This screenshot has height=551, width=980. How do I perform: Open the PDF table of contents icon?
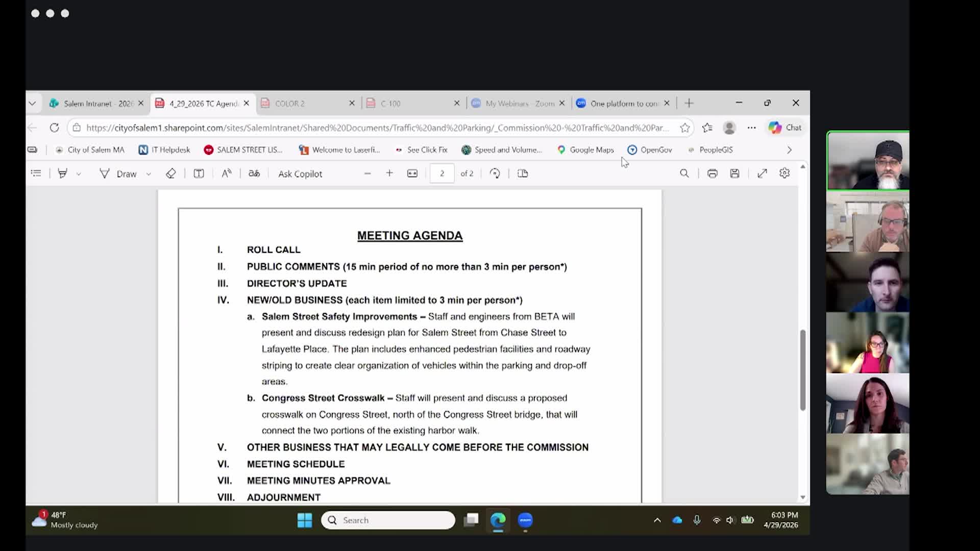pos(36,173)
